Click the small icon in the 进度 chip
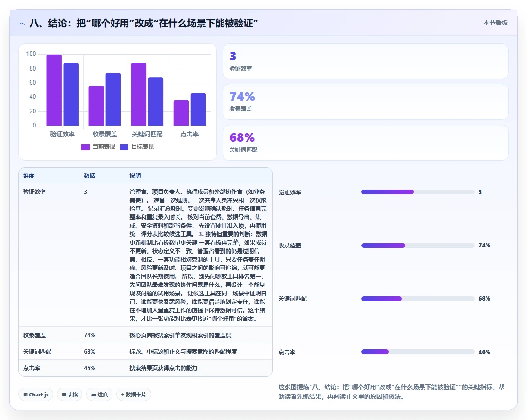 94,395
